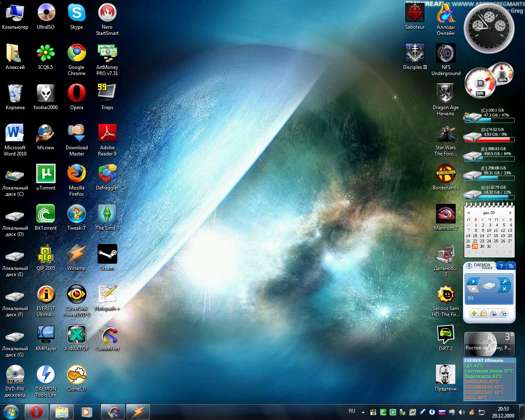
Task: Mount image with DAEMON Tools play button
Action: 473,281
